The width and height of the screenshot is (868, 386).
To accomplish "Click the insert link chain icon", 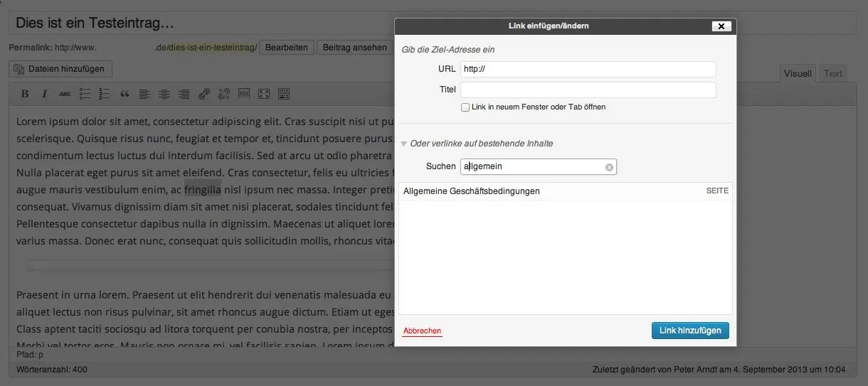I will click(x=204, y=94).
